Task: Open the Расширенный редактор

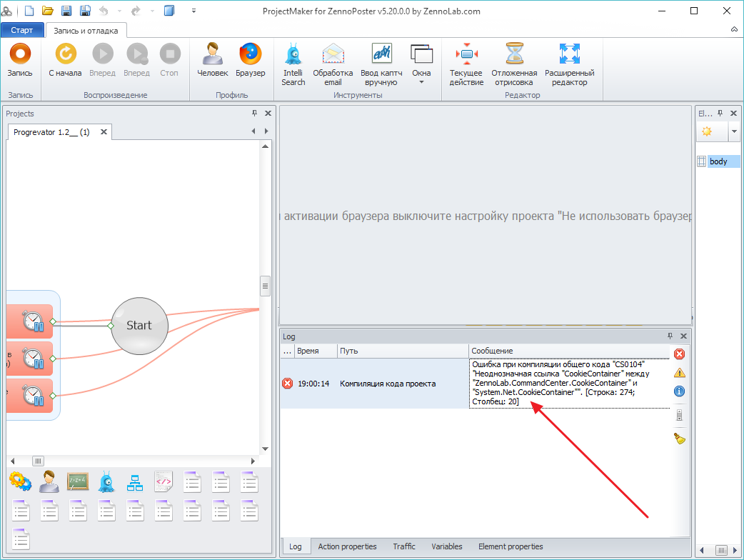Action: pyautogui.click(x=569, y=54)
